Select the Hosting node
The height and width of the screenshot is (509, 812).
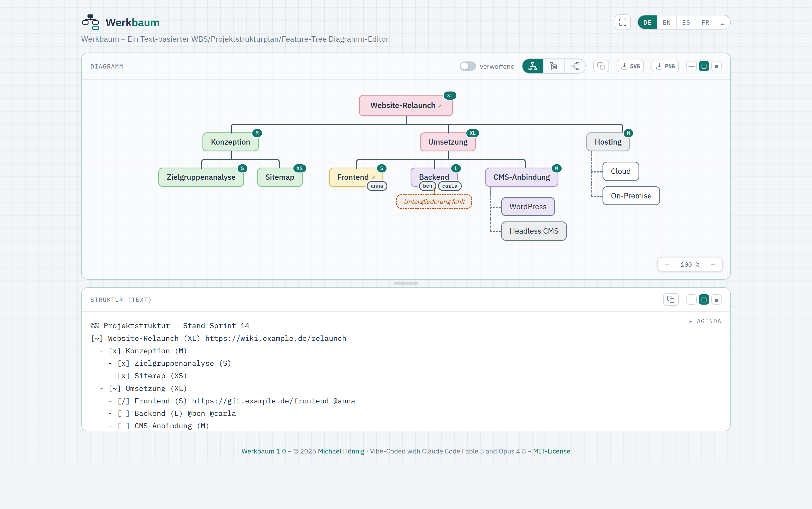[x=608, y=142]
